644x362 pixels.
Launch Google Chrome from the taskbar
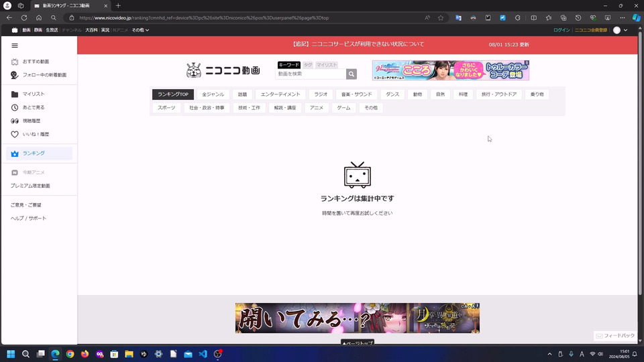point(70,354)
